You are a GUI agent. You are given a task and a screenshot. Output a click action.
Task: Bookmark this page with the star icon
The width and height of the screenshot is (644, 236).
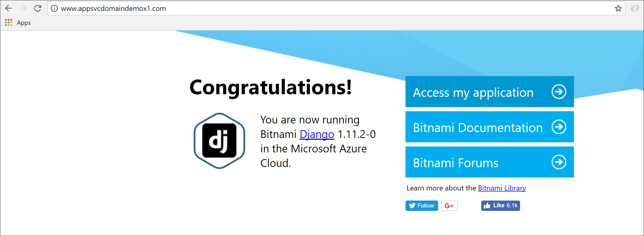click(618, 9)
